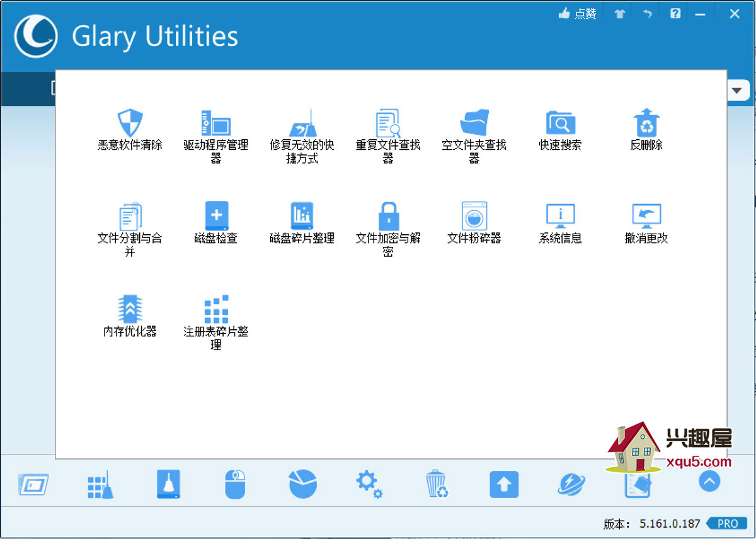Click the Glary Utilities crescent logo
756x539 pixels.
36,36
